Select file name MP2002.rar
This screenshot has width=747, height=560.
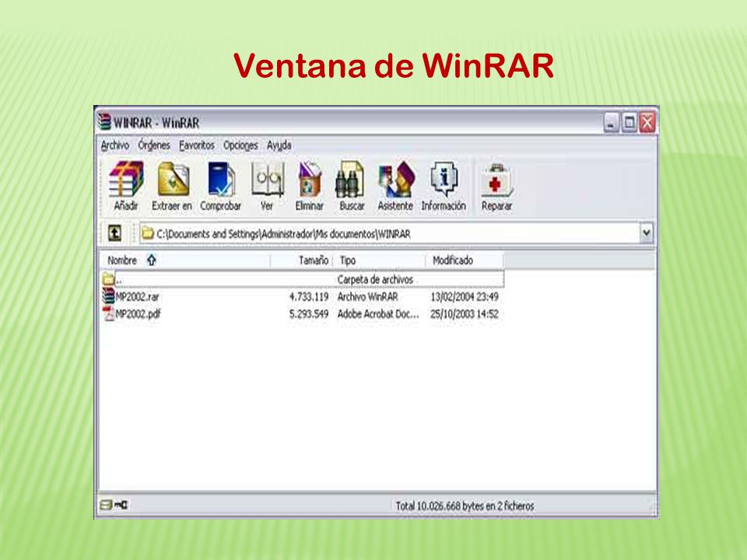pyautogui.click(x=137, y=296)
